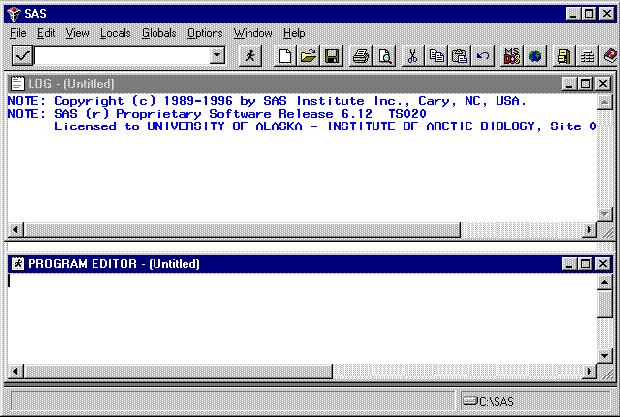Click Program Editor scroll down arrow
Screen dimensions: 620x417
point(604,356)
